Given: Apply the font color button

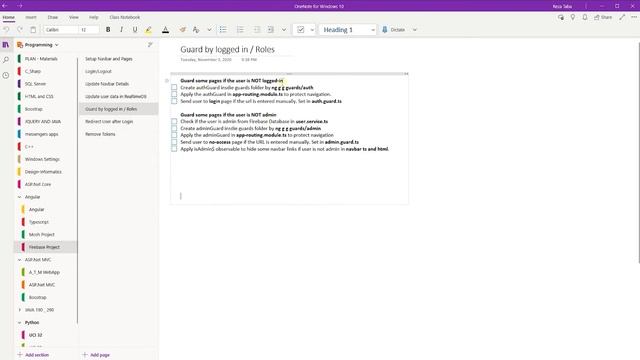Looking at the screenshot, I should tap(165, 30).
